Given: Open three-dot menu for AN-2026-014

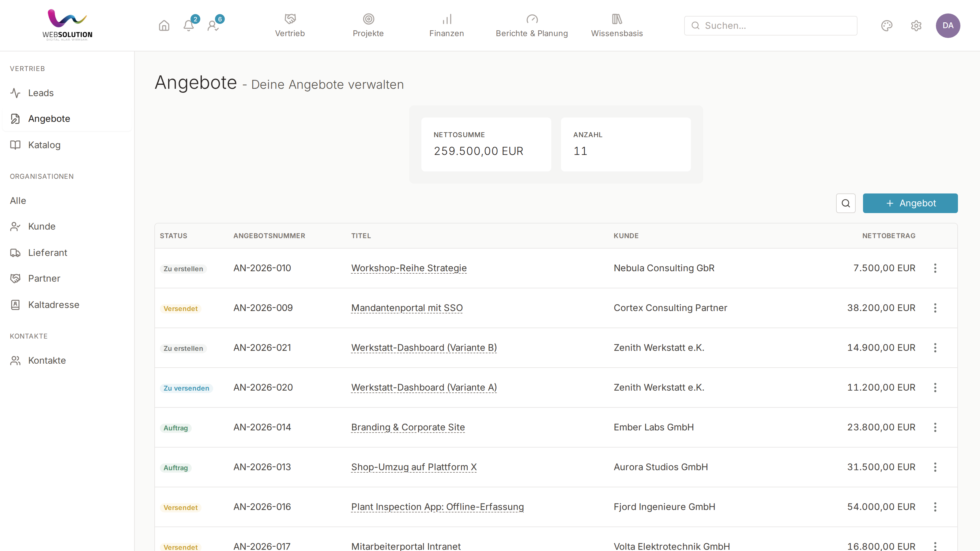Looking at the screenshot, I should [x=935, y=427].
